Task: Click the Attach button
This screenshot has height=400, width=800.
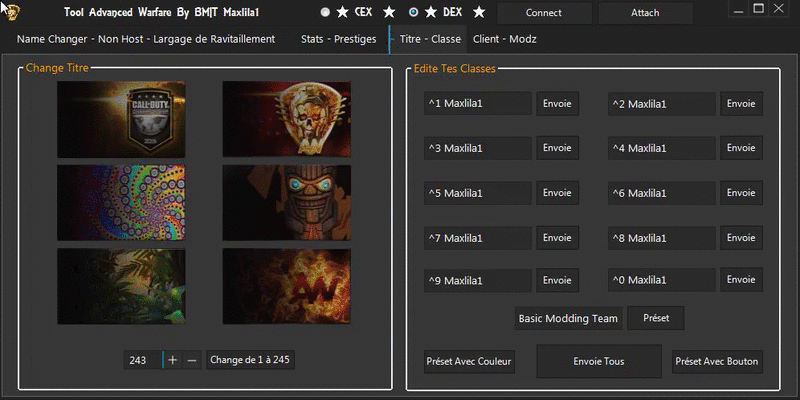Action: [x=645, y=13]
